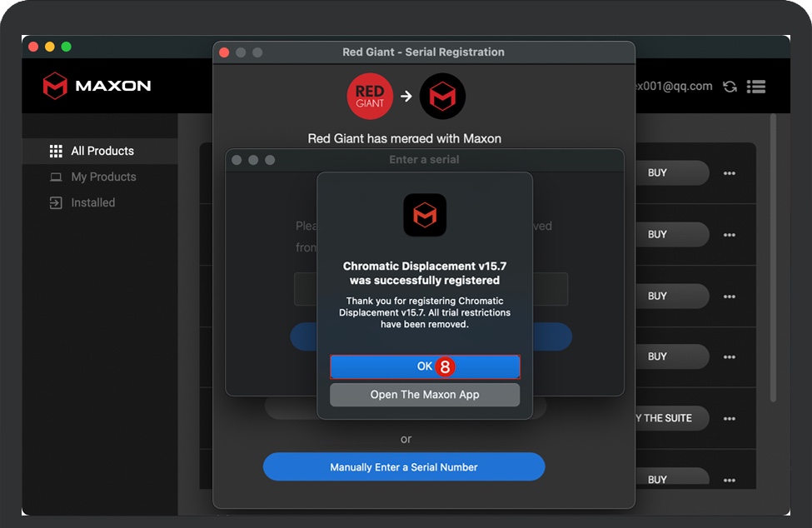
Task: Open more options beside BUY THE SUITE
Action: coord(730,419)
